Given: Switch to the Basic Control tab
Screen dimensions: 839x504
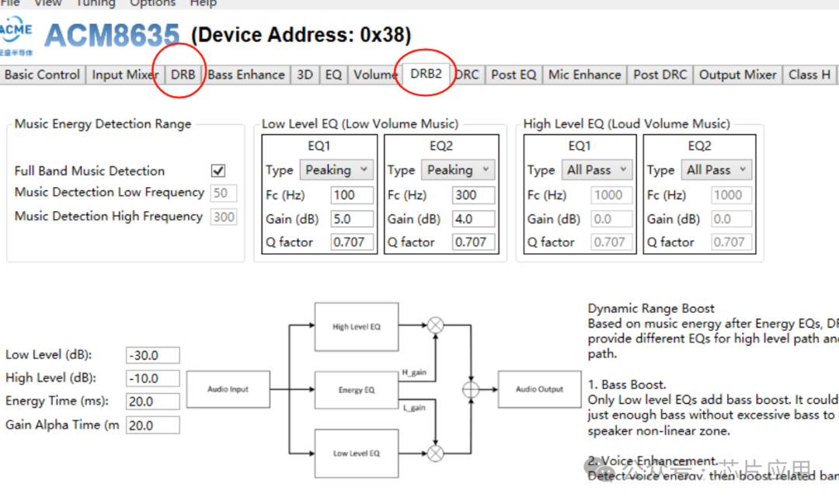Looking at the screenshot, I should pyautogui.click(x=42, y=75).
